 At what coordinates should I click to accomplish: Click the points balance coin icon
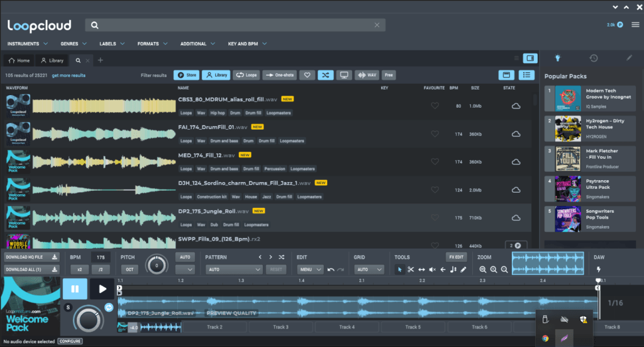(x=620, y=25)
